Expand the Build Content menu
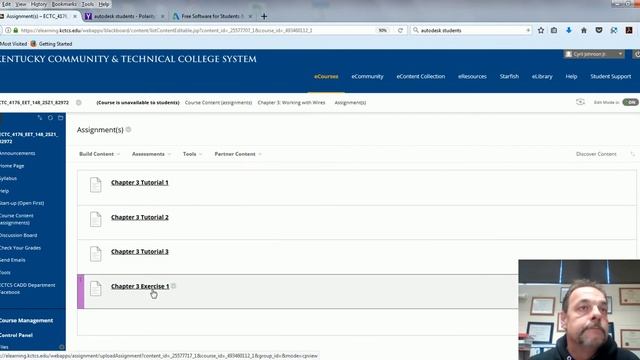The width and height of the screenshot is (640, 360). [x=99, y=154]
